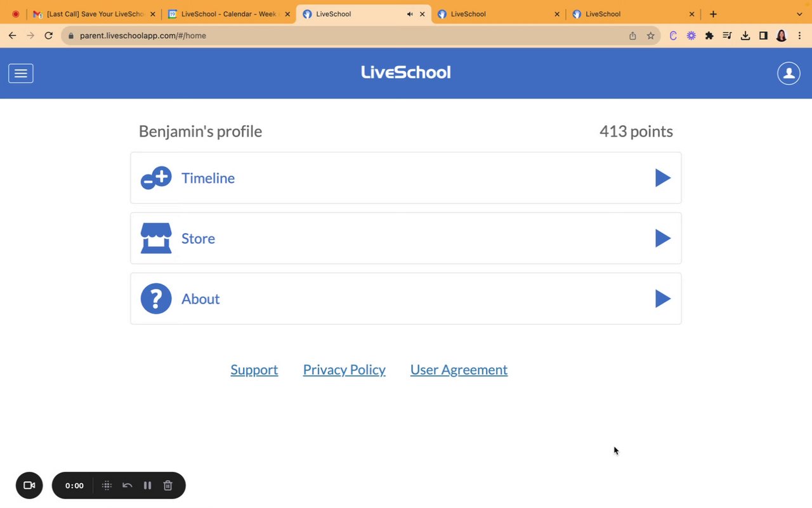
Task: Click the red recording indicator dot
Action: 15,14
